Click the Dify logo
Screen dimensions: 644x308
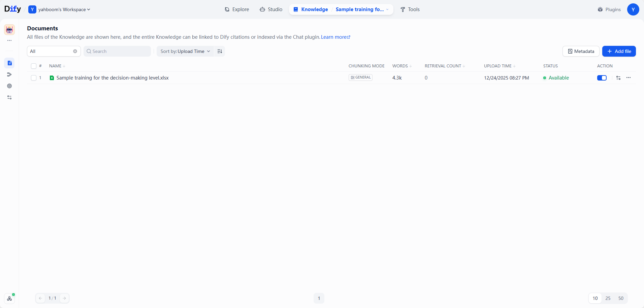coord(12,9)
